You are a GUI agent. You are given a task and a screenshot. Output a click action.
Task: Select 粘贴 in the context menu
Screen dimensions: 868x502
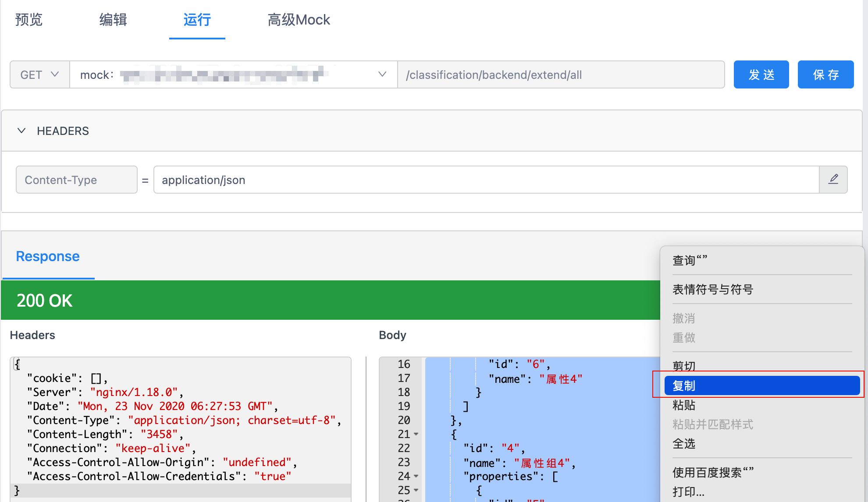coord(684,405)
